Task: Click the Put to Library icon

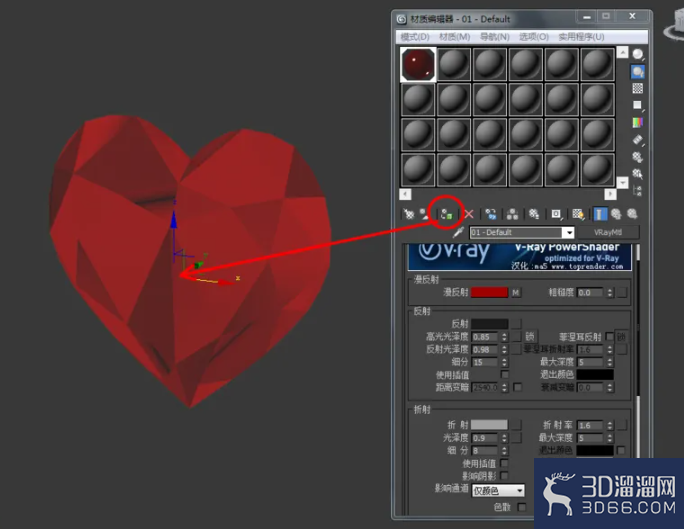Action: tap(534, 214)
